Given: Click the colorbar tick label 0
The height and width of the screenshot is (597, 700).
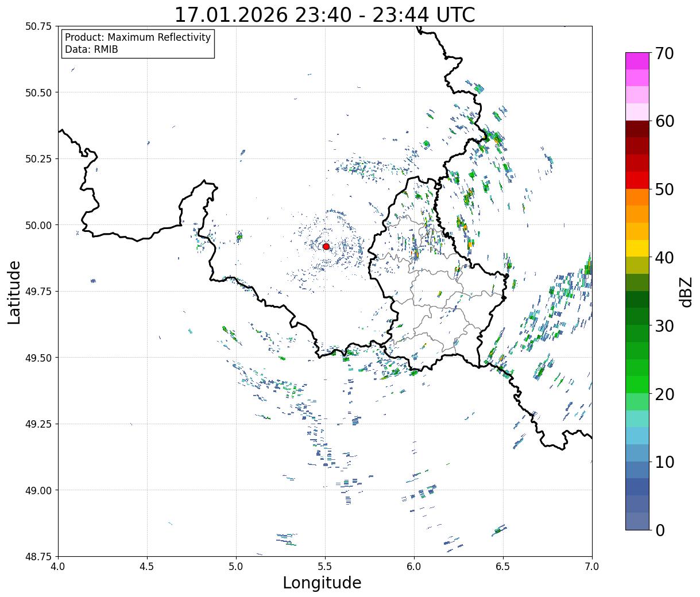Looking at the screenshot, I should 660,530.
